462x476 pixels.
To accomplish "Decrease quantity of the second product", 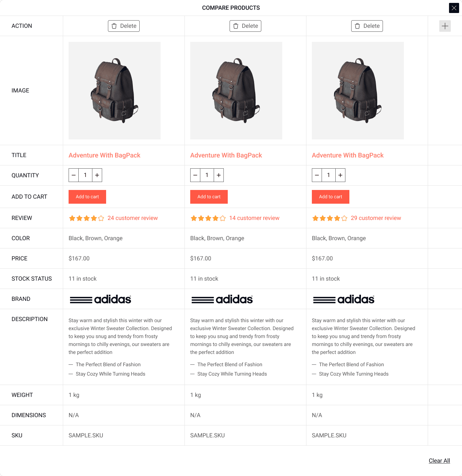I will pyautogui.click(x=195, y=175).
